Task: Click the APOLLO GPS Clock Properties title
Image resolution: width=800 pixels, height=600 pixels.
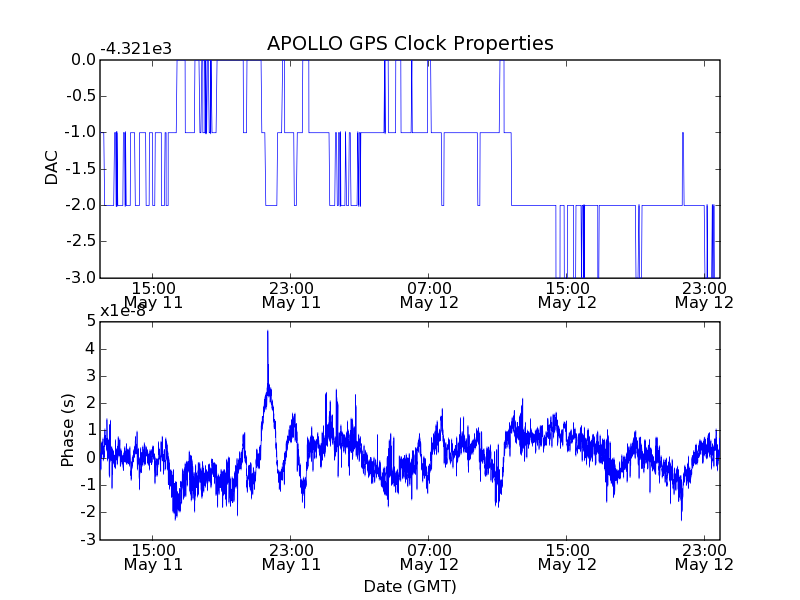Action: coord(410,43)
